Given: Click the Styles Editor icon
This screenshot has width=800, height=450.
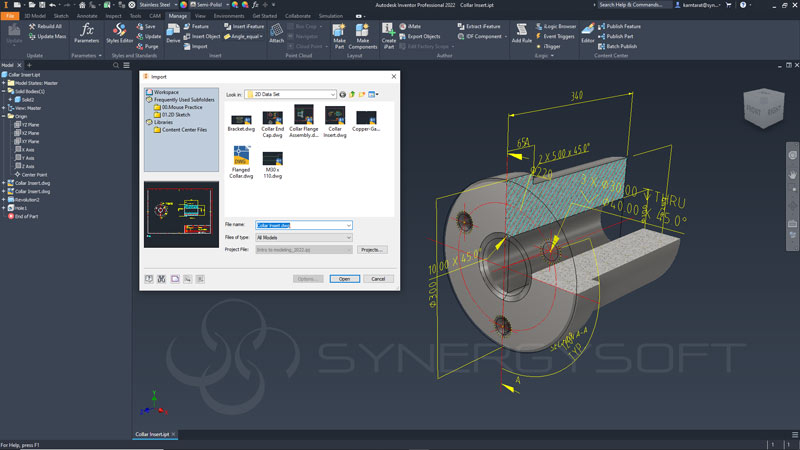Looking at the screenshot, I should pyautogui.click(x=120, y=33).
